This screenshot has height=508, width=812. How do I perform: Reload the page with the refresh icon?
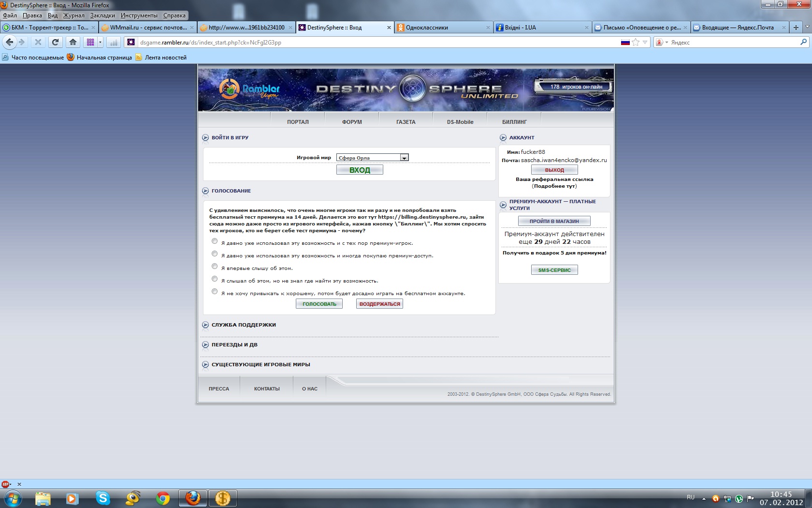tap(56, 42)
